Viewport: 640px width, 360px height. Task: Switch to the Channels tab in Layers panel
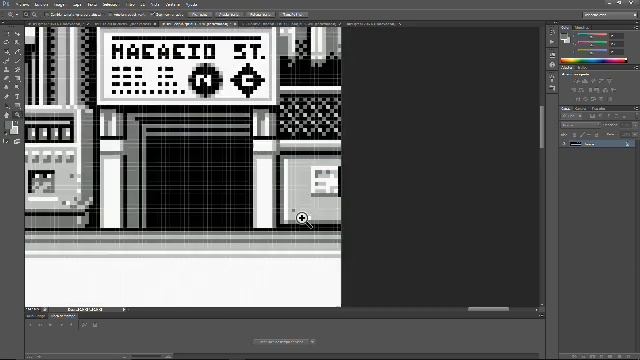click(x=580, y=109)
